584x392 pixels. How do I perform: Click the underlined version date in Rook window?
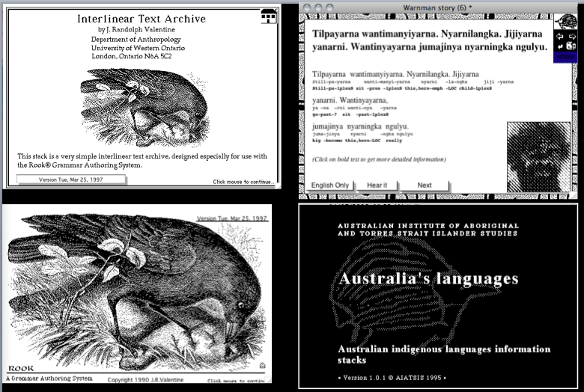coord(232,218)
